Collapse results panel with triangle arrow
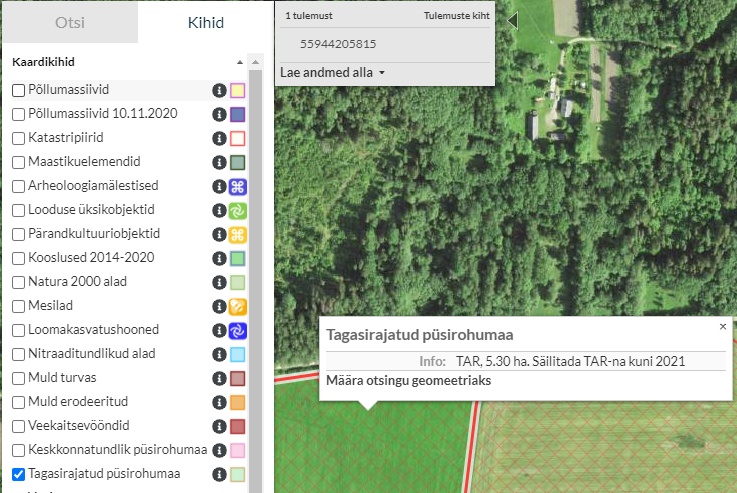Screen dimensions: 737x493 (x=513, y=21)
